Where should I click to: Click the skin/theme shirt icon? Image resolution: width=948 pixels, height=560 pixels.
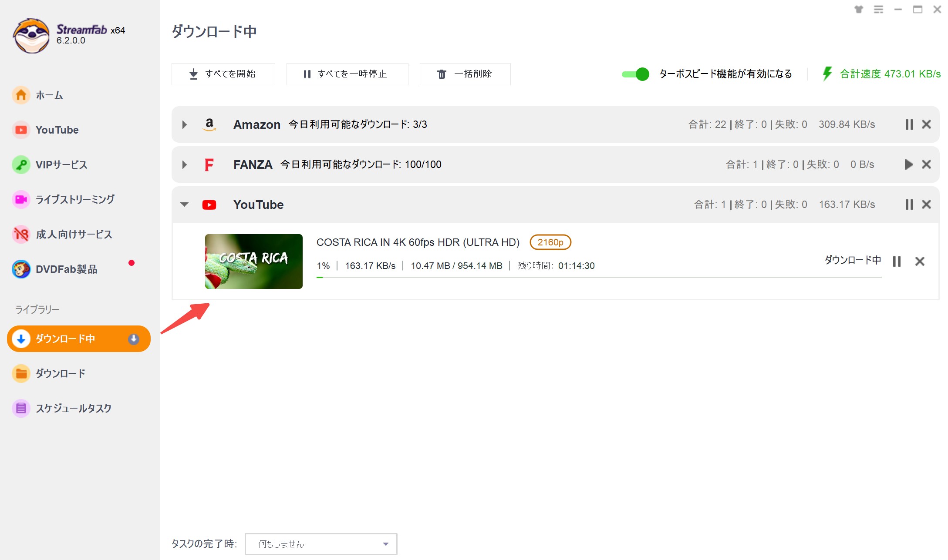[858, 9]
